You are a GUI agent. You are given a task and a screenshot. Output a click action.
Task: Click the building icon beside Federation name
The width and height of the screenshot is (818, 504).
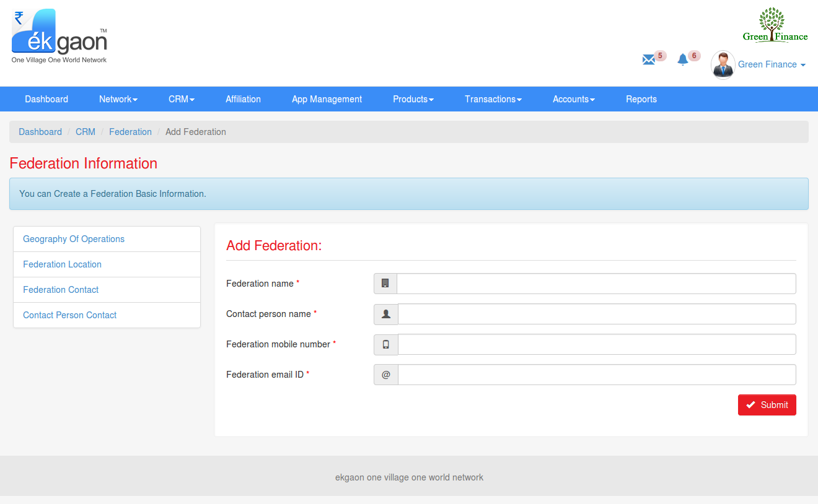click(x=385, y=284)
